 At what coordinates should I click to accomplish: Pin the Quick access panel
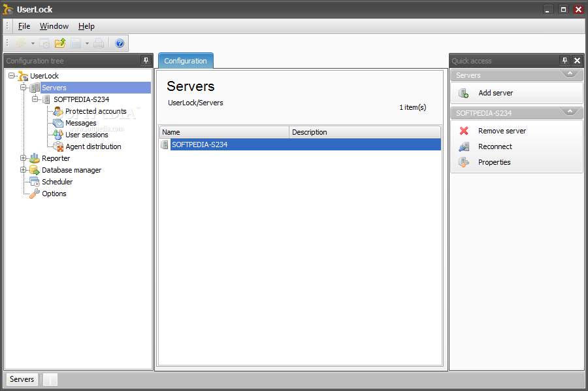[x=564, y=60]
